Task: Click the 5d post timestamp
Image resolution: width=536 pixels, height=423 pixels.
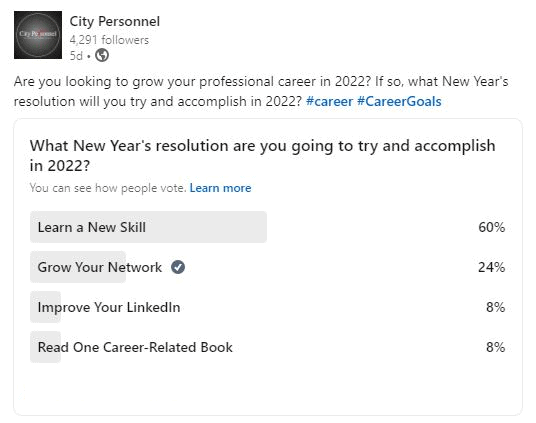Action: coord(76,55)
